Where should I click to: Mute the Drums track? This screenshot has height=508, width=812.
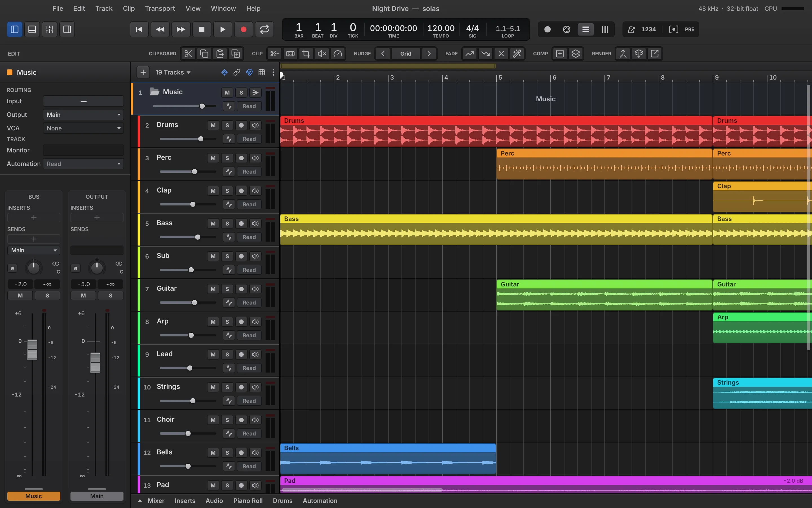click(213, 125)
